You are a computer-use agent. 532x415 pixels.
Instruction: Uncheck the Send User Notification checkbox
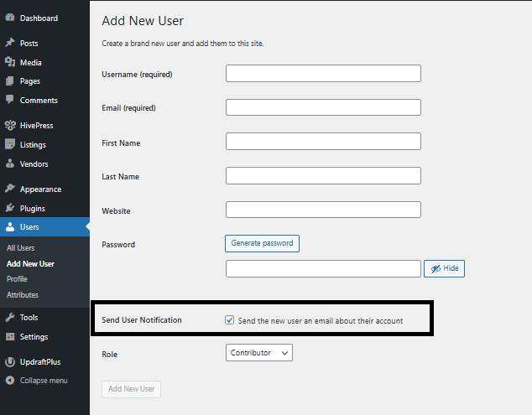coord(229,319)
